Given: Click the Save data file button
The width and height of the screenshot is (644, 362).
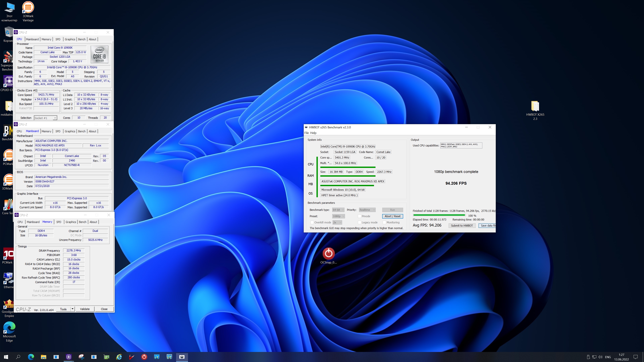Looking at the screenshot, I should pos(487,226).
